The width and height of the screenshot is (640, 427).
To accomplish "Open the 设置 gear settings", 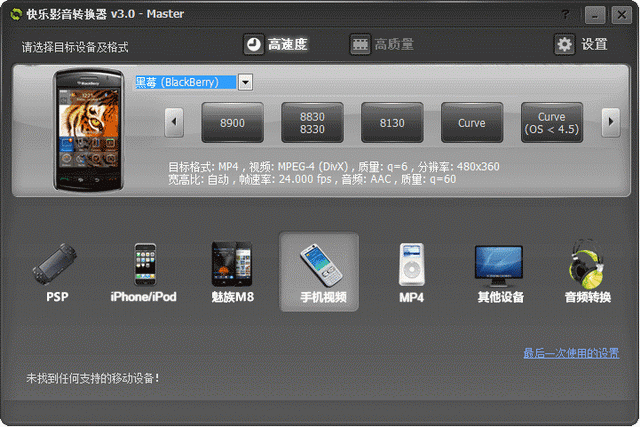I will point(581,44).
